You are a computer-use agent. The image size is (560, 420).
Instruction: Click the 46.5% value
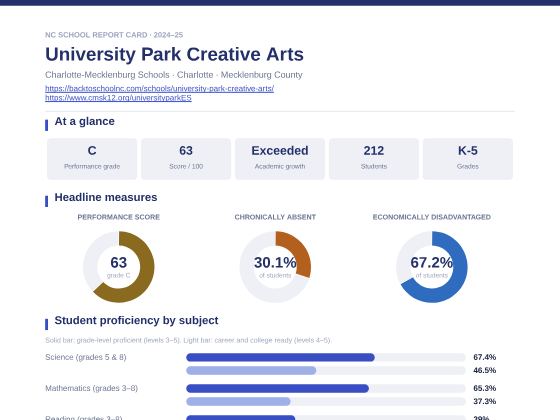(485, 370)
